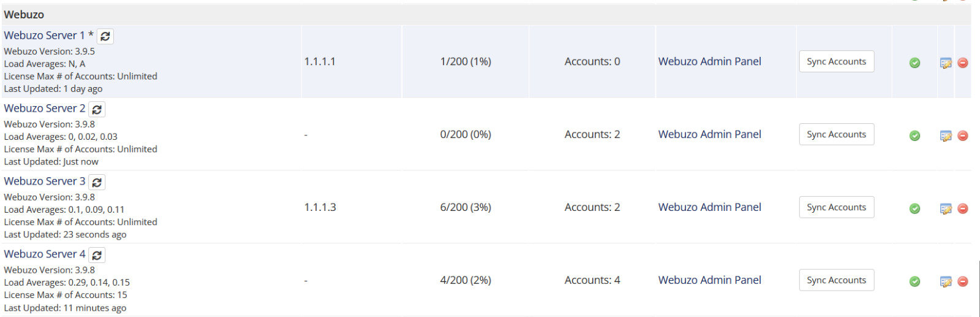Edit Webuzo Server 1 settings
Screen dimensions: 980x317
coord(946,63)
